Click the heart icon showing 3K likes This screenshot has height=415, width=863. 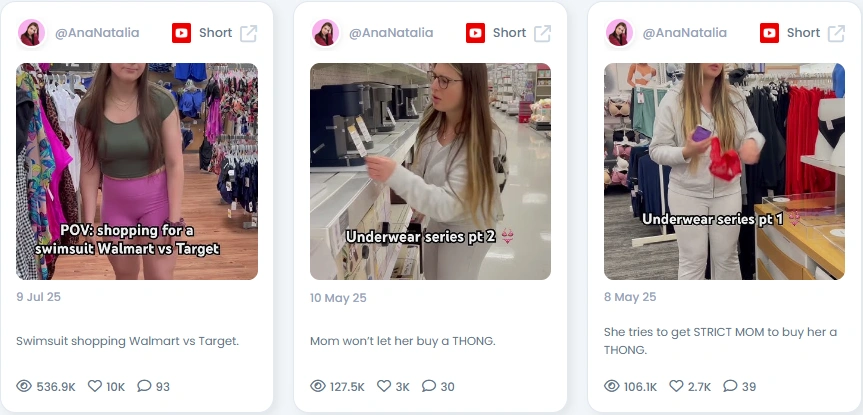[384, 386]
